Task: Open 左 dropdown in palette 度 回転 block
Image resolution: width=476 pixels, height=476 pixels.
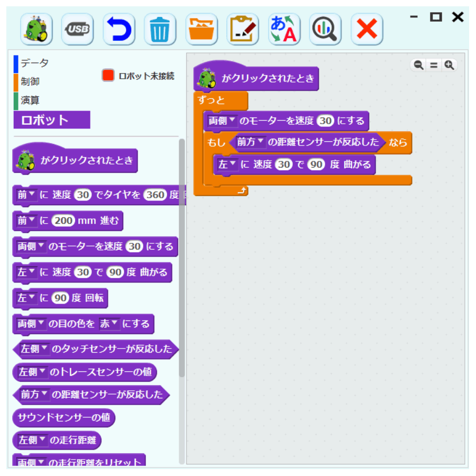Action: click(x=26, y=298)
